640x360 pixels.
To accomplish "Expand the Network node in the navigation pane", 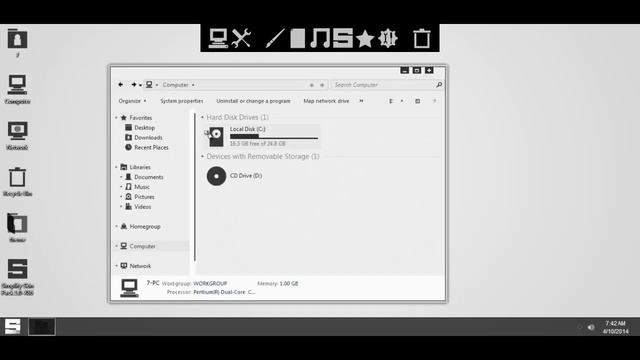I will [x=116, y=266].
